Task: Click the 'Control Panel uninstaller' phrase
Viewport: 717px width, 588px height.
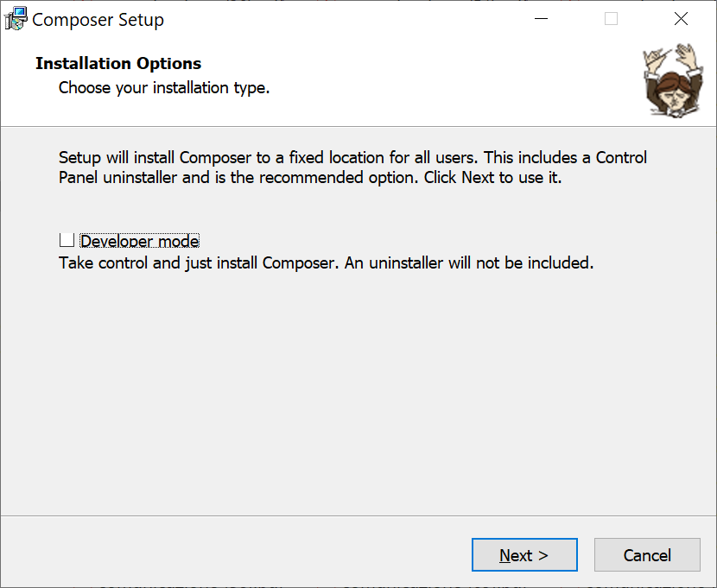Action: pos(353,168)
